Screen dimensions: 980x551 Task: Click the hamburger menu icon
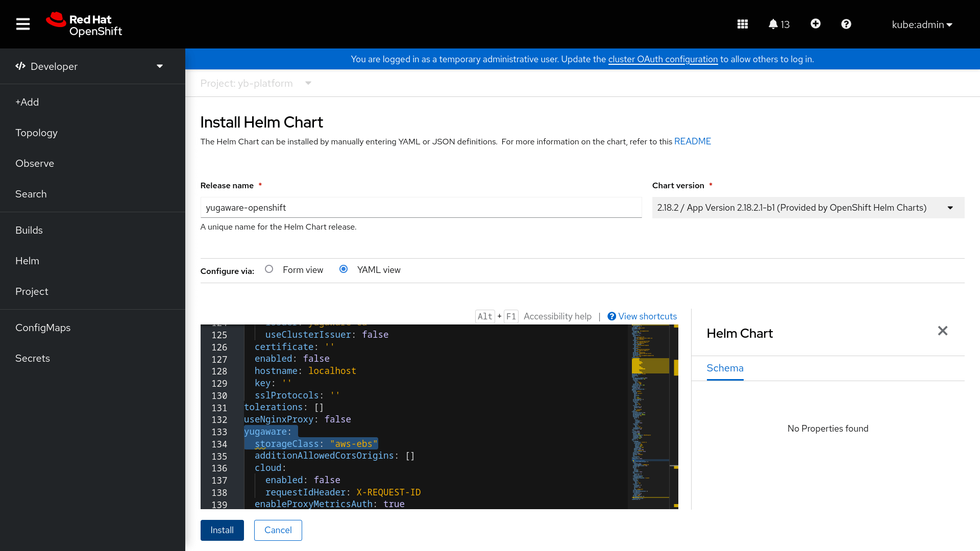point(24,24)
